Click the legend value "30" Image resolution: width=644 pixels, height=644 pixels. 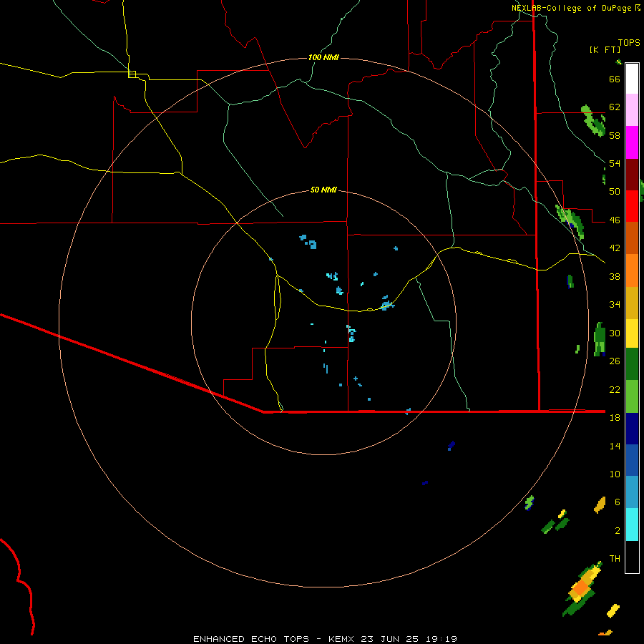pos(615,333)
